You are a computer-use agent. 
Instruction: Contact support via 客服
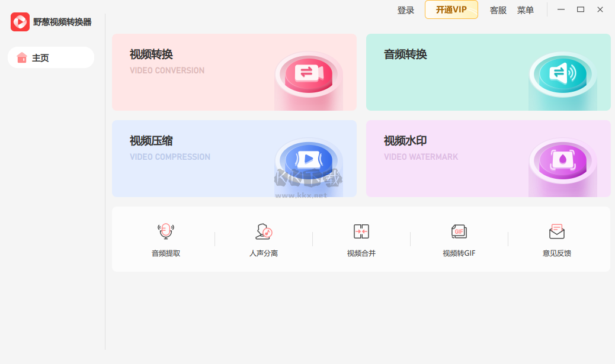[498, 10]
